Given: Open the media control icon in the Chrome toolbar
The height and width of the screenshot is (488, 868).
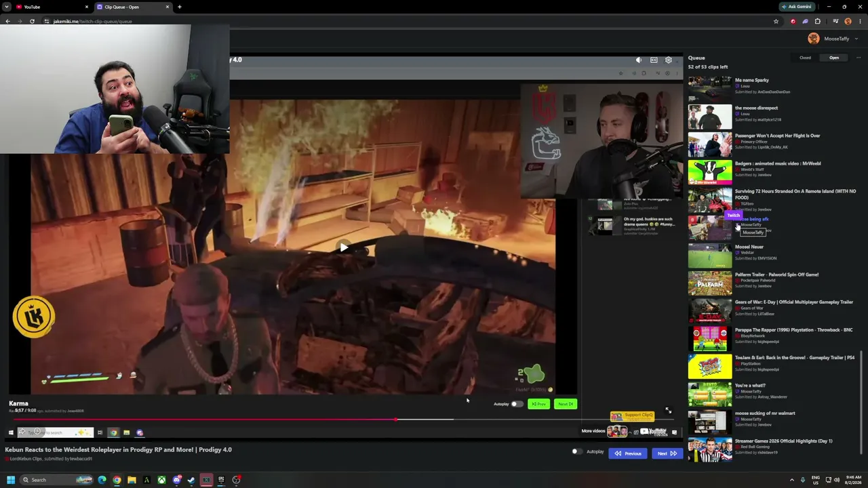Looking at the screenshot, I should coord(835,21).
